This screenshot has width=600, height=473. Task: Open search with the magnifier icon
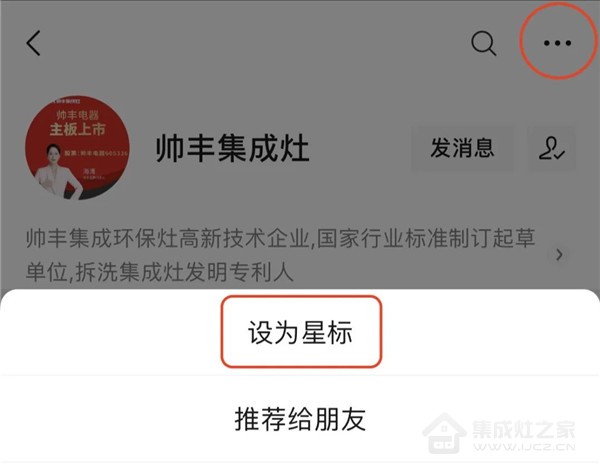(x=484, y=43)
